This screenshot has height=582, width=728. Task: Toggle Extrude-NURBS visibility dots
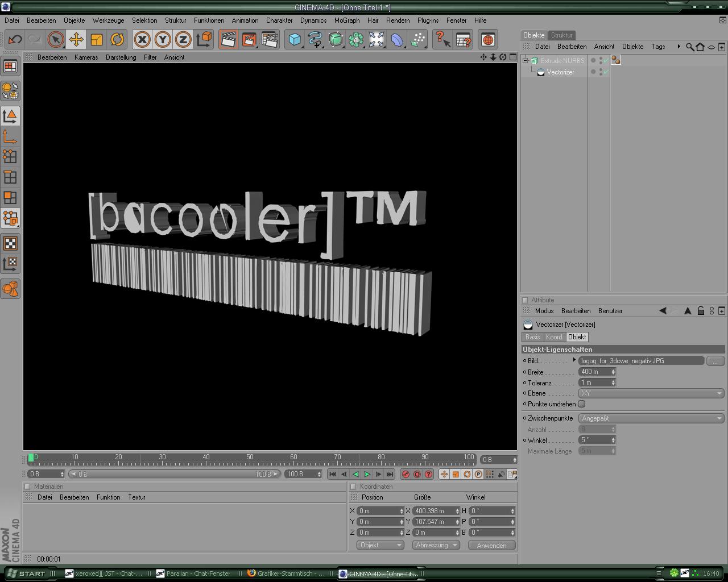601,60
